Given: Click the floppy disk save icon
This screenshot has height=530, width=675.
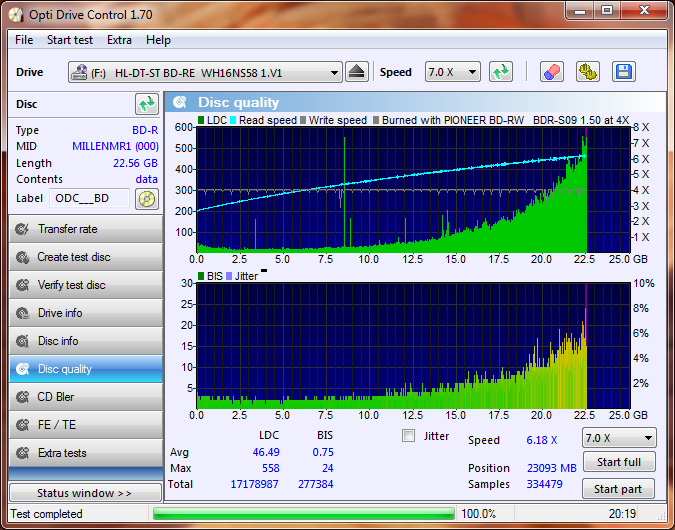Looking at the screenshot, I should point(624,72).
